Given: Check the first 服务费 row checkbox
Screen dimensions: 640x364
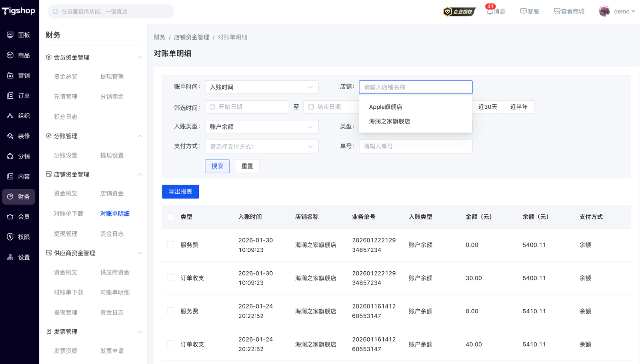Looking at the screenshot, I should pyautogui.click(x=171, y=245).
